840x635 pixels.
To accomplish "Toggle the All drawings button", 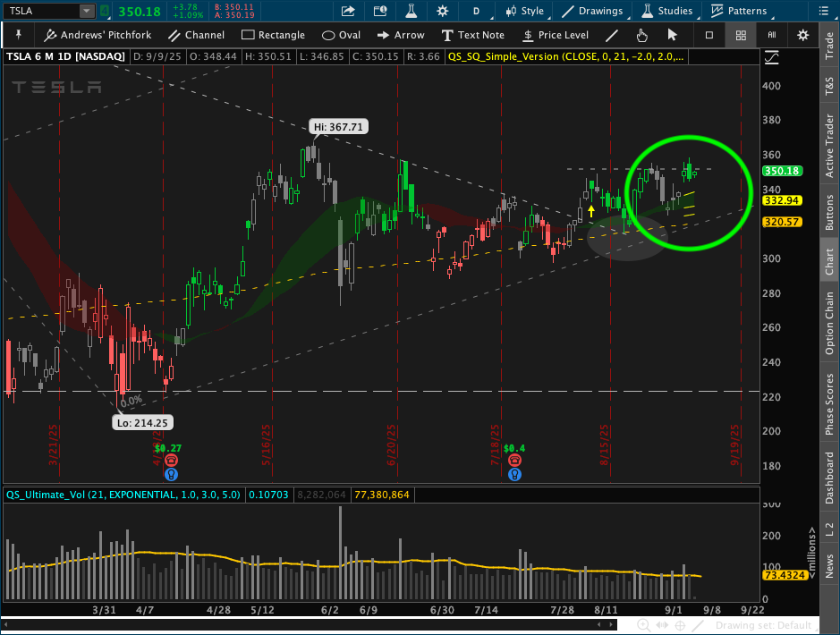I will coord(771,35).
